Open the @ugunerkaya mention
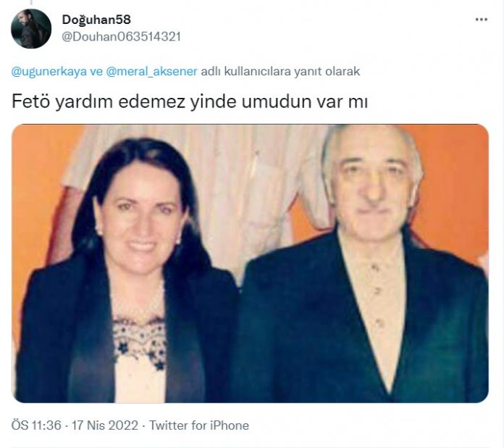Image resolution: width=504 pixels, height=448 pixels. [x=49, y=71]
